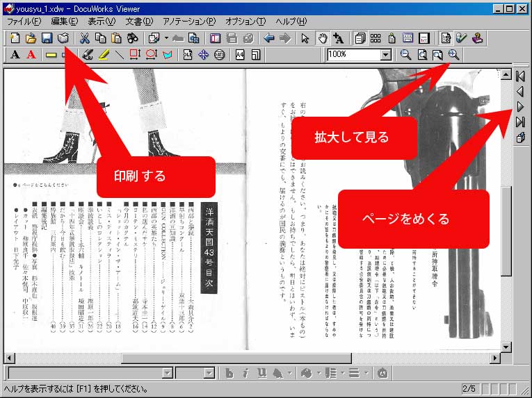Screen dimensions: 532x398
Task: Open the disabled font name combo box
Action: (x=167, y=373)
